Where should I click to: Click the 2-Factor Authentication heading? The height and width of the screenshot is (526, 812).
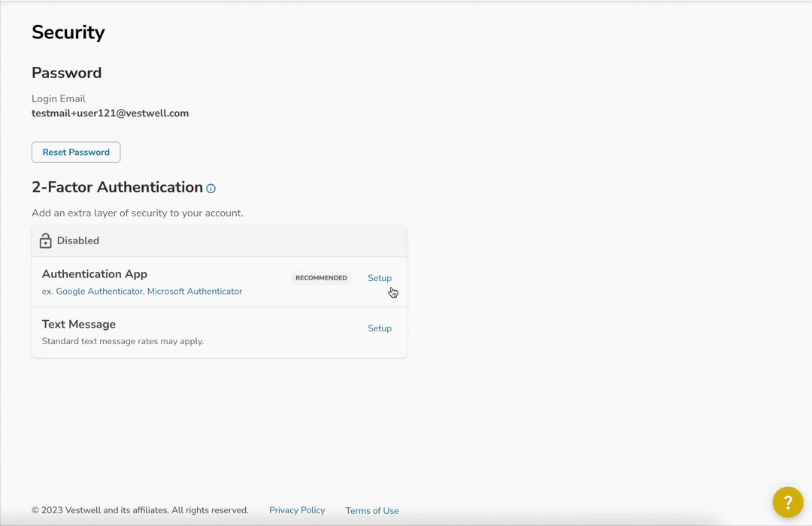coord(117,187)
